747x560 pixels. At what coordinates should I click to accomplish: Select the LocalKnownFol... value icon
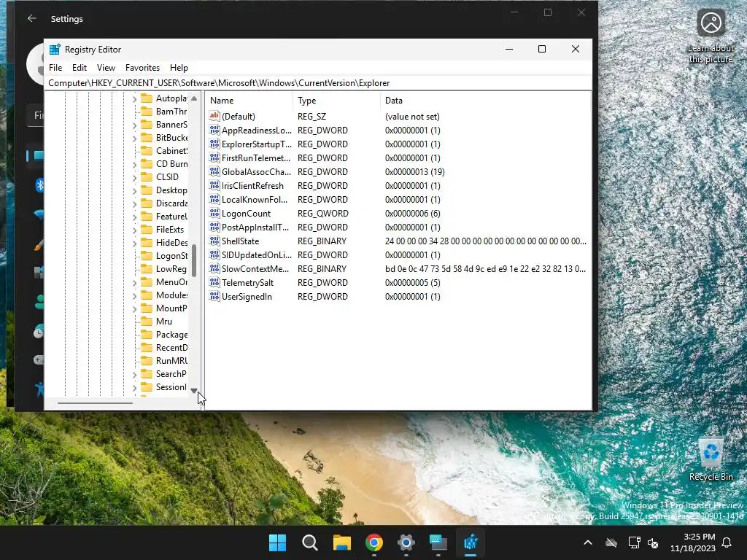(x=214, y=199)
